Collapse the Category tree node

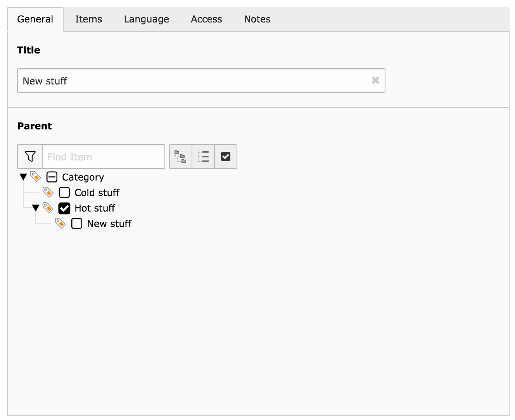pyautogui.click(x=23, y=177)
